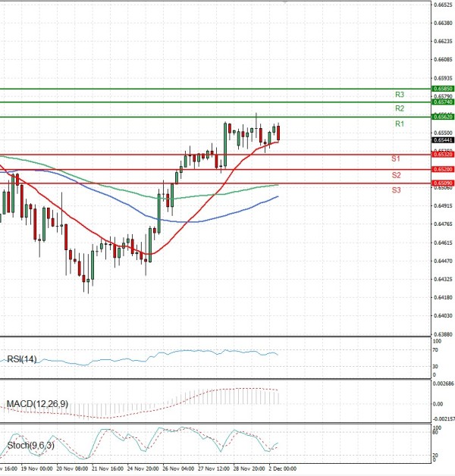Click the green 0.65620 price tag
Viewport: 455px width, 476px height.
pos(443,117)
